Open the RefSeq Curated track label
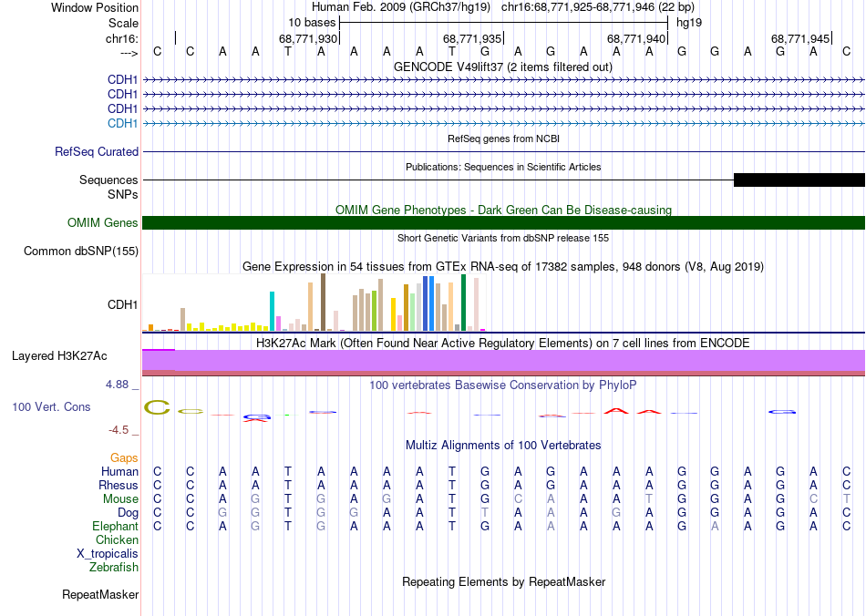866x616 pixels. [x=97, y=152]
